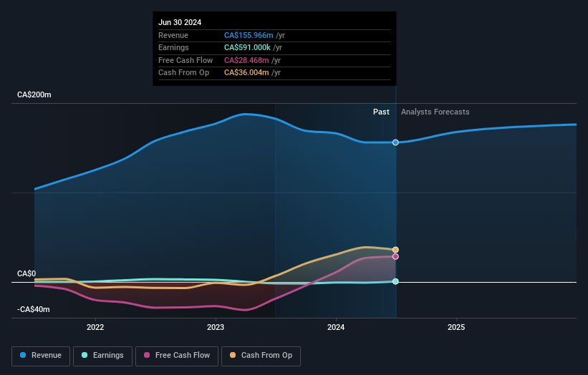Click the Past label
588x375 pixels.
click(x=381, y=112)
